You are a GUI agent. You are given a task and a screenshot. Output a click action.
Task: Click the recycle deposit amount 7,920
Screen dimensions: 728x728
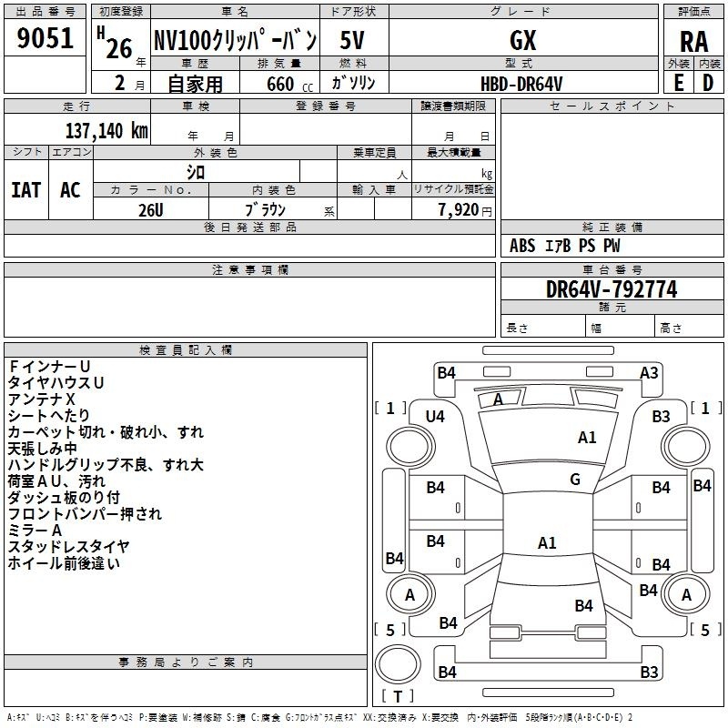tap(463, 209)
